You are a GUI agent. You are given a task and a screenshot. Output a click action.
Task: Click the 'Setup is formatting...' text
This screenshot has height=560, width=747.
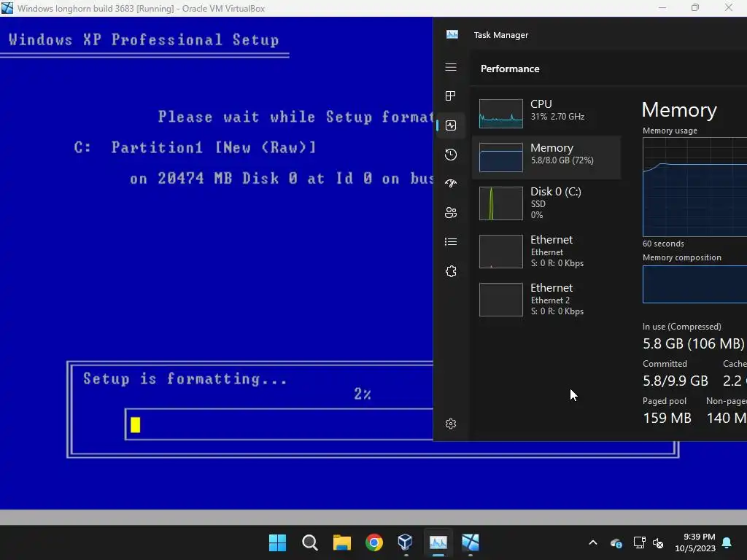coord(185,378)
